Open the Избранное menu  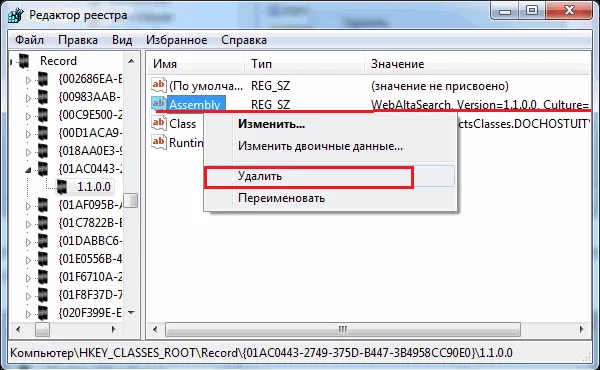click(176, 40)
